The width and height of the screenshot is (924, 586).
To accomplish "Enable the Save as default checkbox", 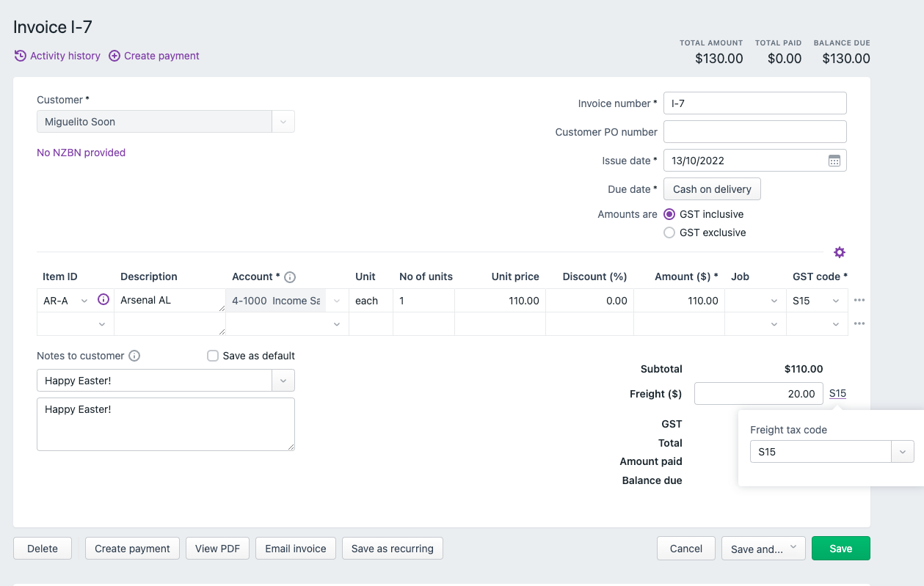I will pyautogui.click(x=212, y=356).
